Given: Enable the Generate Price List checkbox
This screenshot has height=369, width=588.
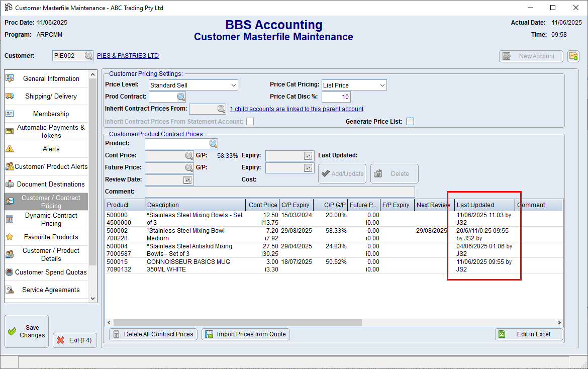Looking at the screenshot, I should point(410,121).
